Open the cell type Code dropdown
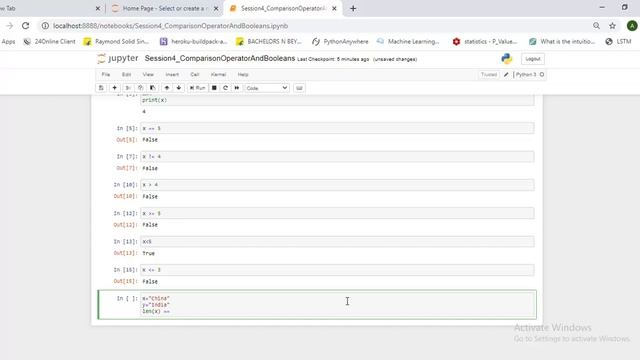The image size is (640, 360). pos(267,88)
